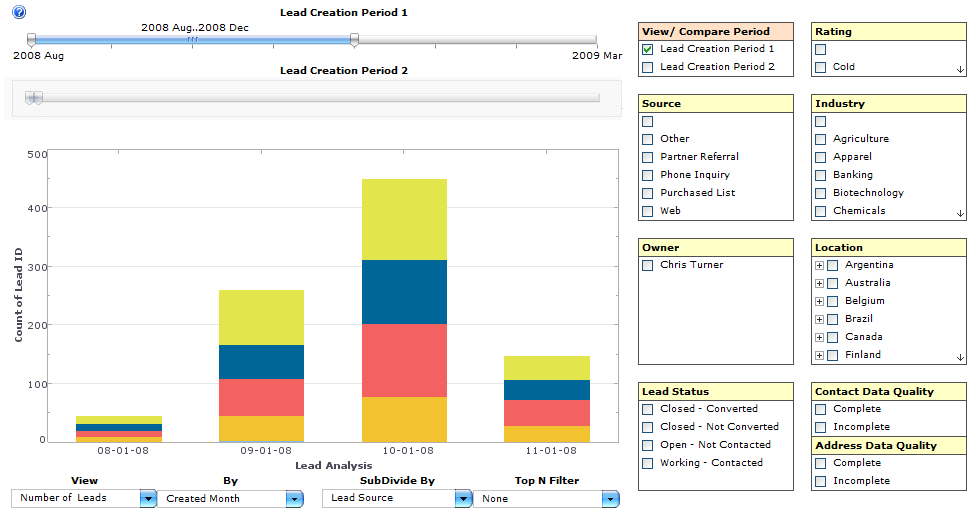Image resolution: width=978 pixels, height=515 pixels.
Task: Click the red segment of the 11-01-08 bar
Action: (x=547, y=413)
